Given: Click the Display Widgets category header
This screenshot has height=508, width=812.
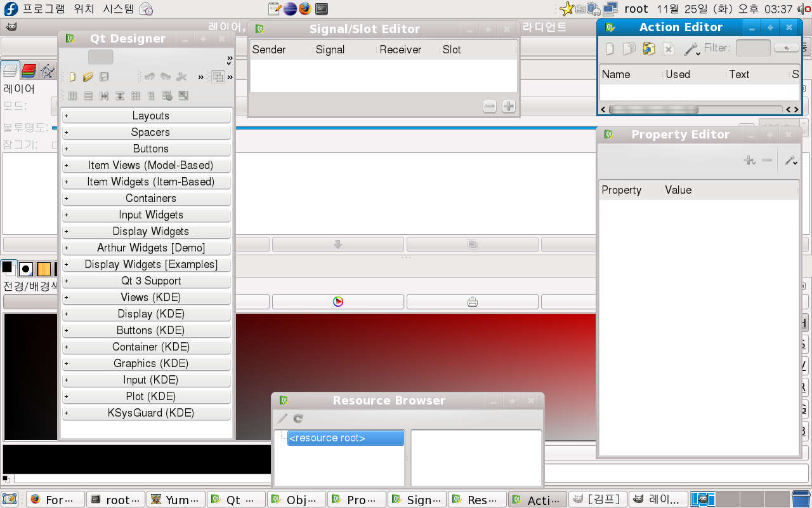Looking at the screenshot, I should (x=150, y=231).
